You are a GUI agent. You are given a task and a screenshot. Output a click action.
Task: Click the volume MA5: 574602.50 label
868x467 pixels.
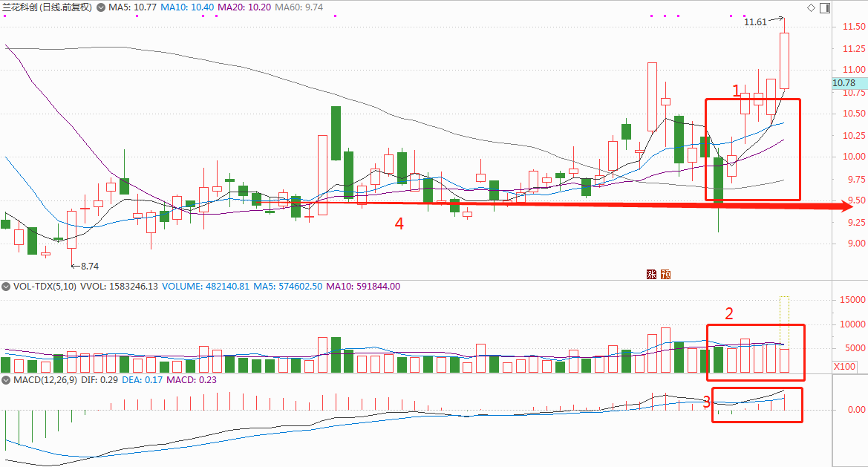click(x=288, y=287)
